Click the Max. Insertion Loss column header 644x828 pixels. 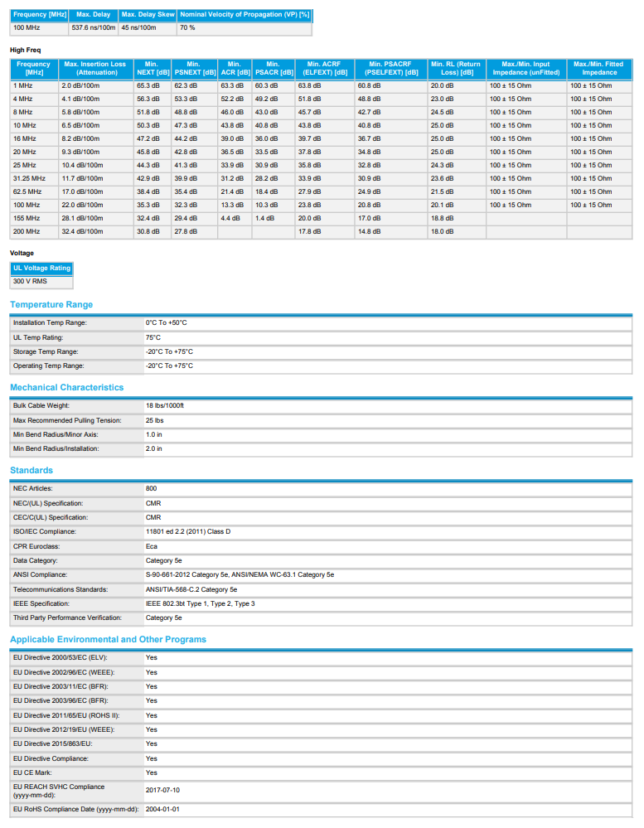pyautogui.click(x=95, y=68)
